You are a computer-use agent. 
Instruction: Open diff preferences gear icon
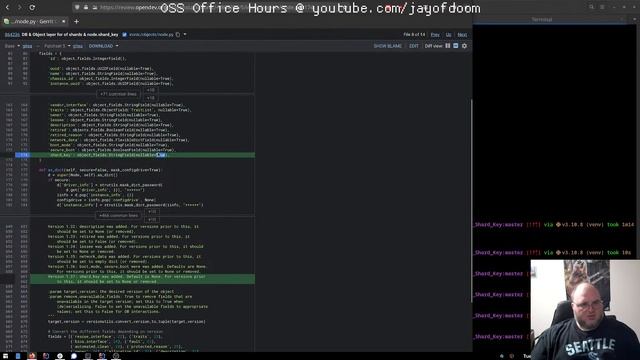pos(464,46)
